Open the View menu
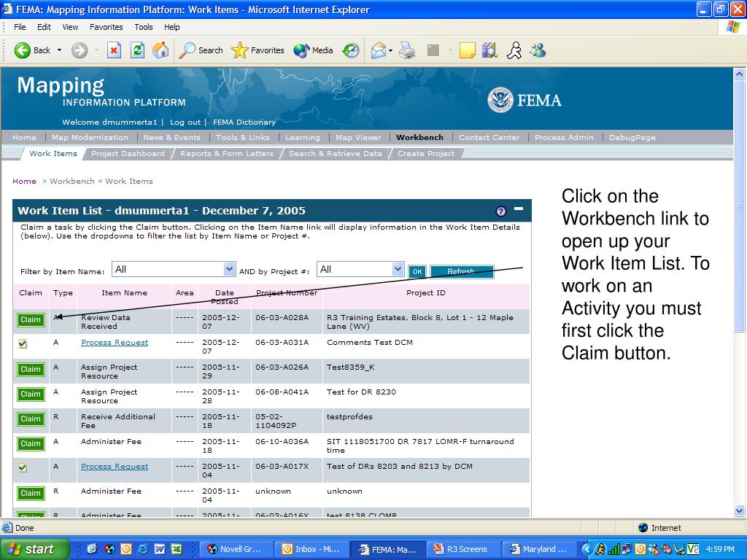The image size is (747, 560). (x=70, y=27)
